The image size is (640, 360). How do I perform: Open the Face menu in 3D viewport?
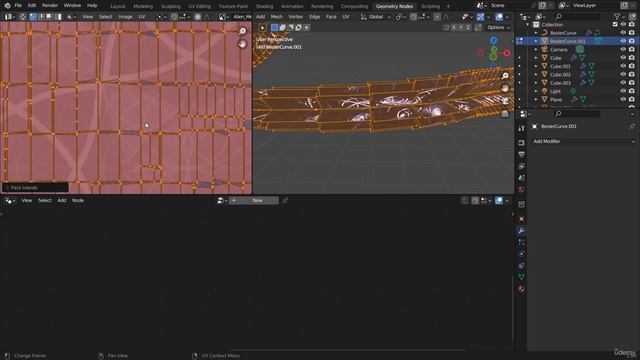(331, 17)
